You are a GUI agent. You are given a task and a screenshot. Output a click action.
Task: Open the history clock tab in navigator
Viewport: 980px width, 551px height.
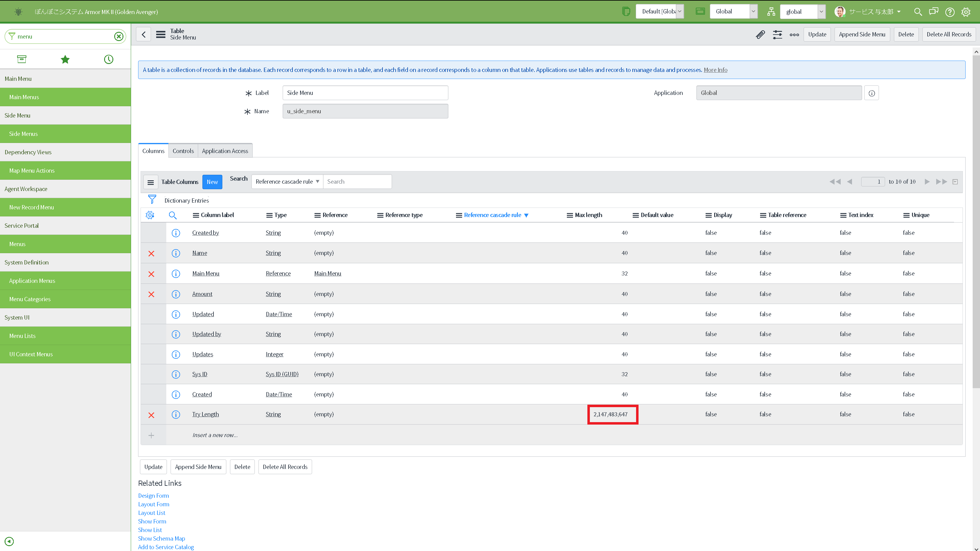coord(108,59)
